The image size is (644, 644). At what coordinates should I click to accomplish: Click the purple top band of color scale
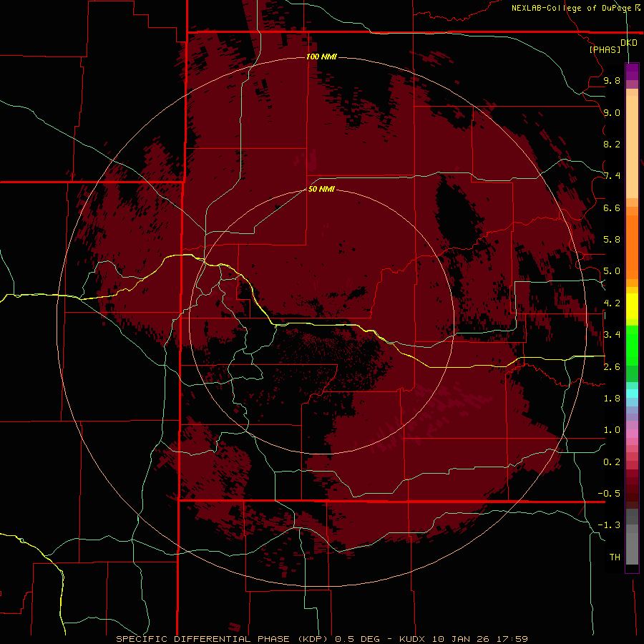coord(632,72)
